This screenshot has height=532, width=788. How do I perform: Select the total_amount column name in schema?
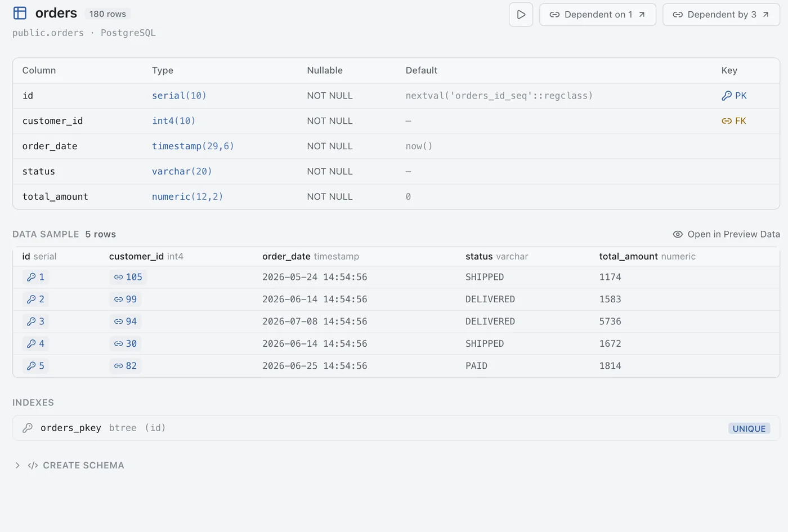click(x=55, y=197)
